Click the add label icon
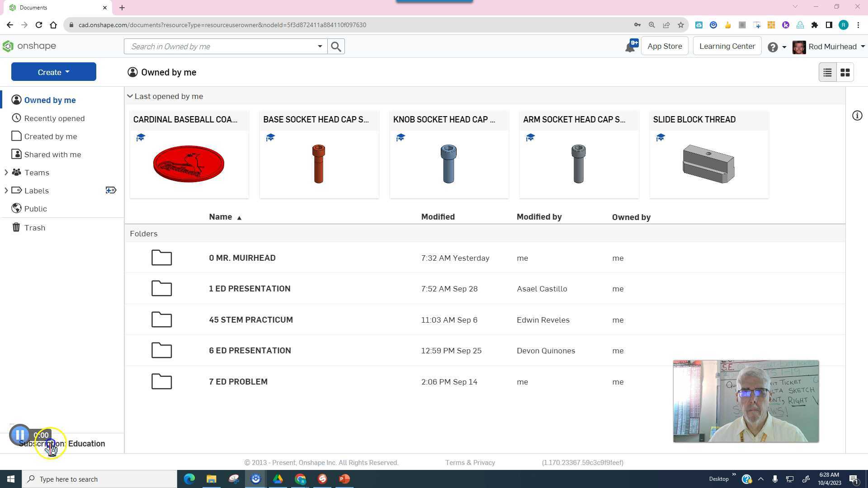This screenshot has width=868, height=488. pos(111,191)
